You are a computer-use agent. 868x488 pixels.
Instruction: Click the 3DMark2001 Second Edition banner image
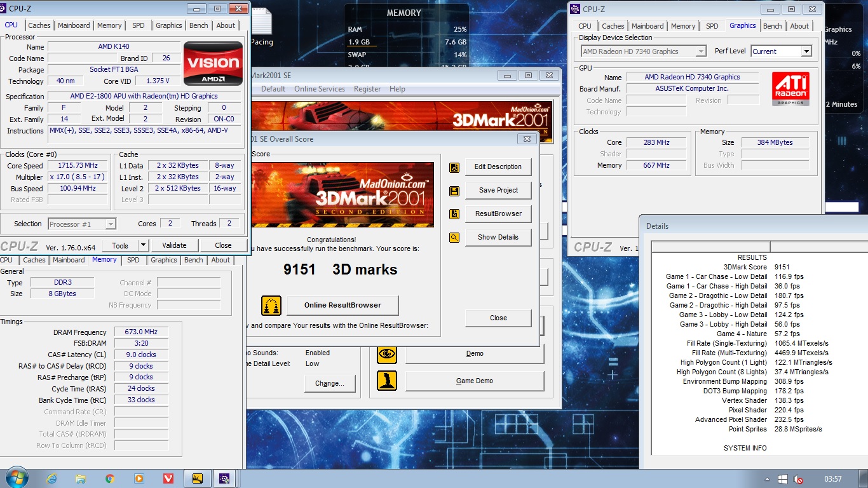tap(343, 194)
